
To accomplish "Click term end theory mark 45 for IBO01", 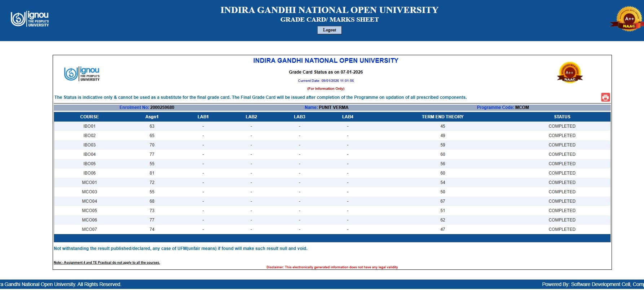I will [443, 126].
